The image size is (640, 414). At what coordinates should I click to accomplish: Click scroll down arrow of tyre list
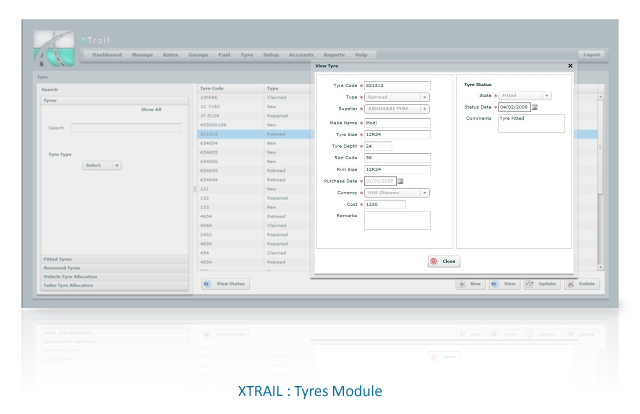click(600, 267)
